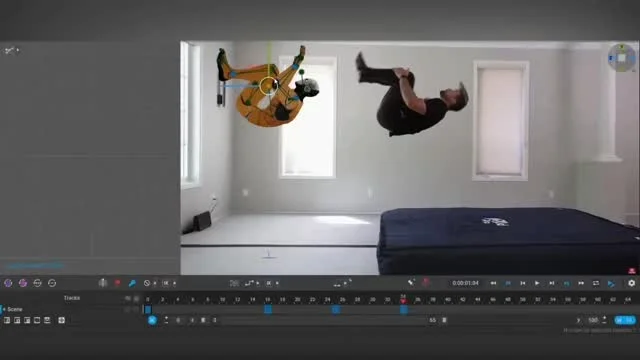Click the second track layout icon under Scene
Screen dimensions: 640x360
point(17,320)
